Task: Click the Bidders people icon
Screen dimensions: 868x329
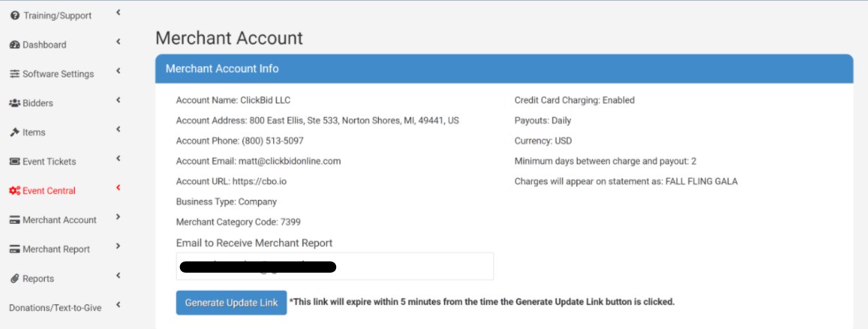Action: 15,104
